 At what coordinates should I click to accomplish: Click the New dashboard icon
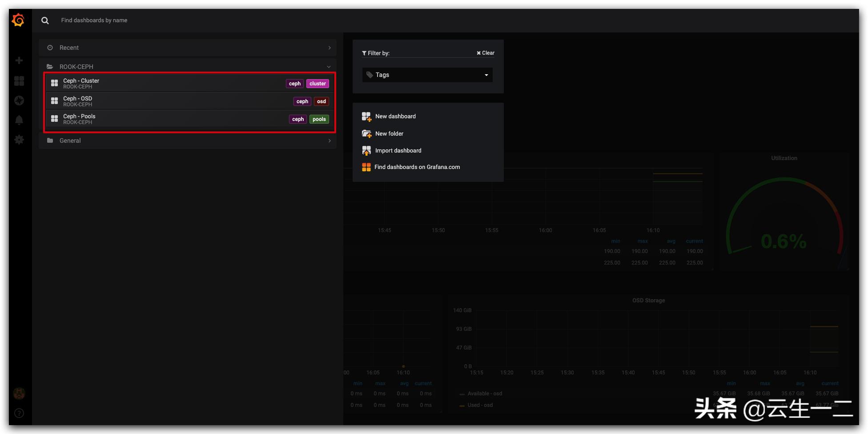click(x=366, y=117)
